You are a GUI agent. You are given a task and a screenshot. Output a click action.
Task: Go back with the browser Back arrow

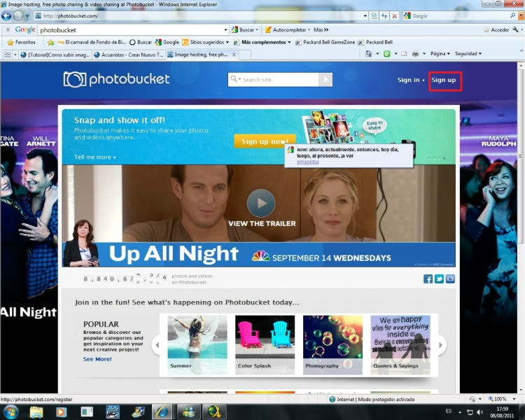[x=6, y=15]
